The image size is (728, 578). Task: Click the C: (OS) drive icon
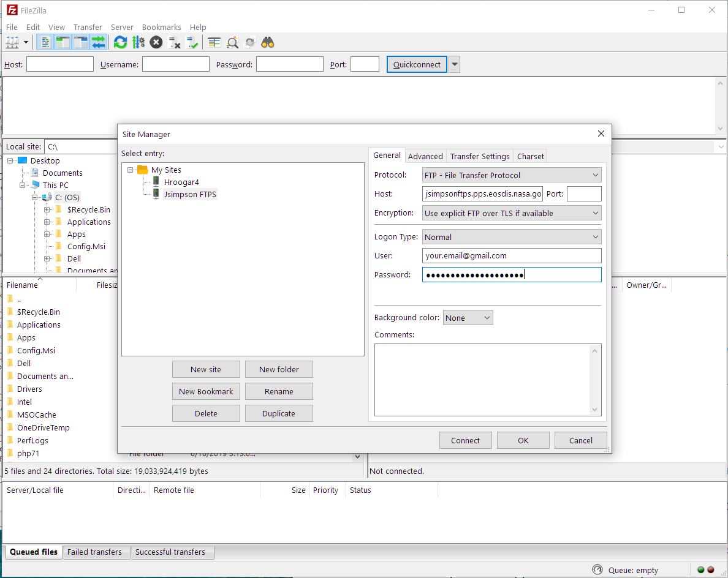tap(47, 197)
